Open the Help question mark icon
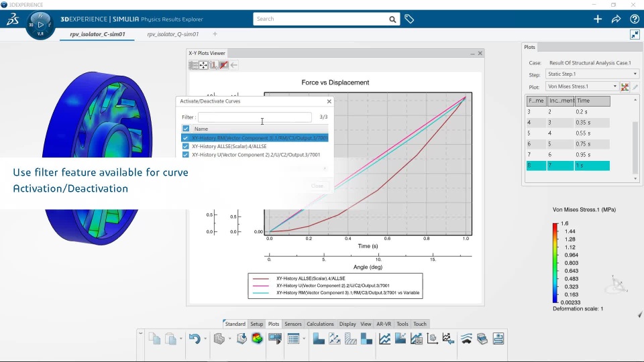Screen dimensions: 644x362 635,19
